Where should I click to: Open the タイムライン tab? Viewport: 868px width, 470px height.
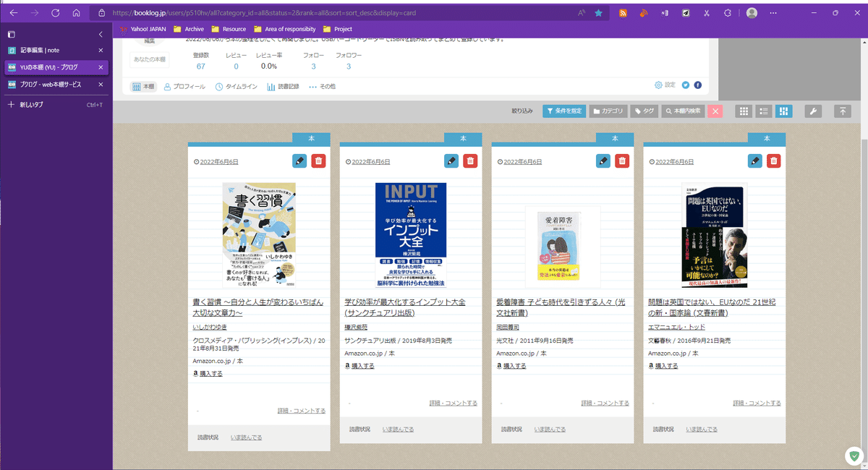click(236, 87)
